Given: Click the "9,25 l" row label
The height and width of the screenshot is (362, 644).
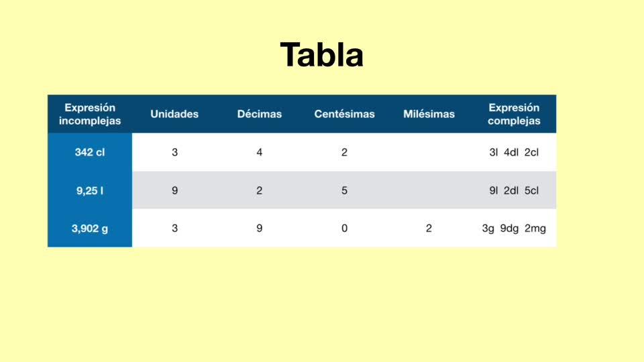Looking at the screenshot, I should [x=90, y=190].
